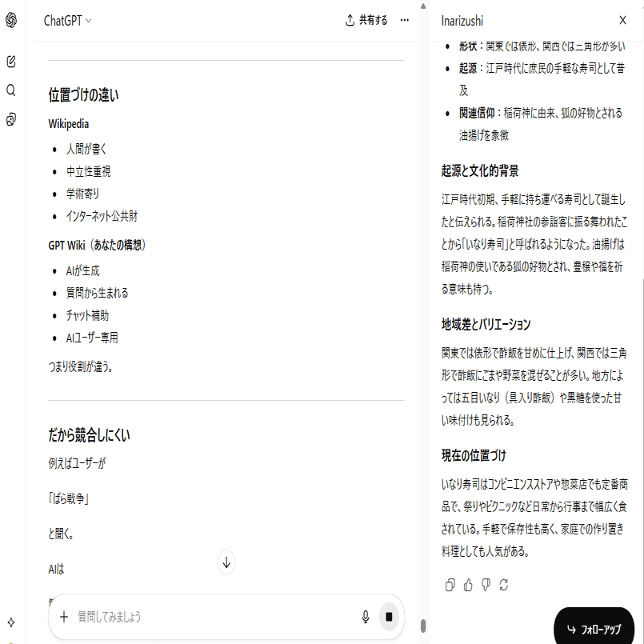The height and width of the screenshot is (644, 644).
Task: Click the plus attach icon in composer
Action: point(64,617)
